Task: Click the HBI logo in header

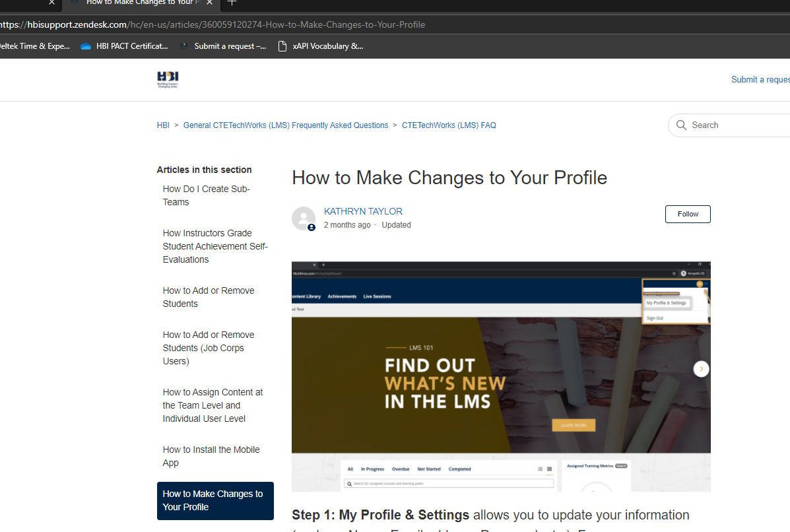Action: pyautogui.click(x=168, y=80)
